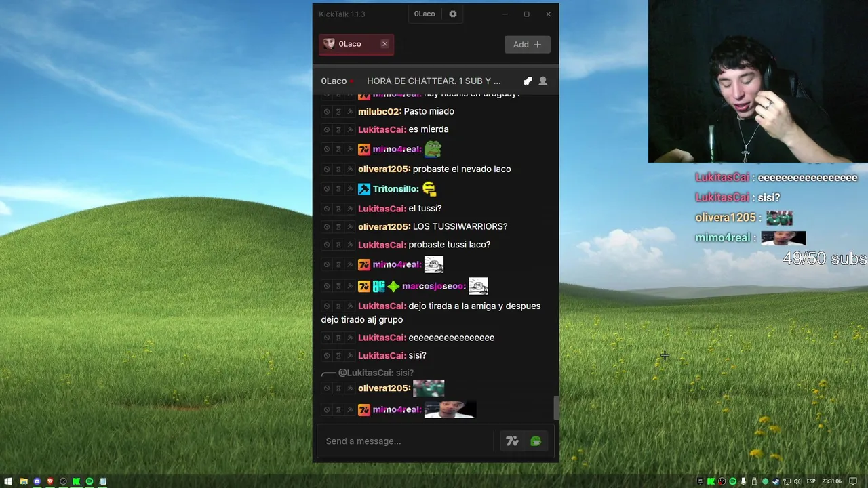Ban icon on "probaste el nevado laco" row
Screen dimensions: 868x488
click(x=326, y=169)
